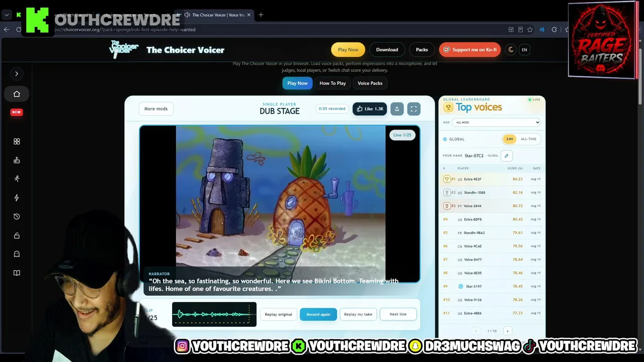Open the browser tab list dropdown
The width and height of the screenshot is (644, 362).
pos(7,15)
